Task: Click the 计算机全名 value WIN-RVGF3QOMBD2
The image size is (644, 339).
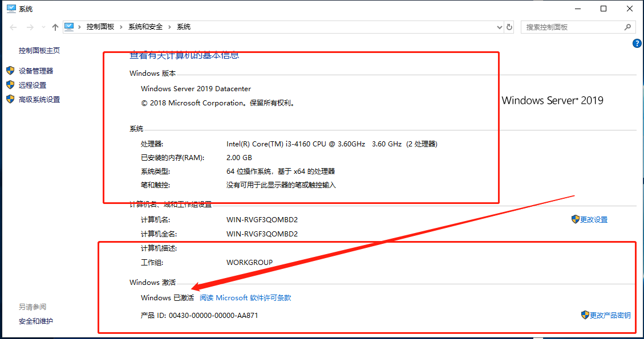Action: pyautogui.click(x=262, y=234)
